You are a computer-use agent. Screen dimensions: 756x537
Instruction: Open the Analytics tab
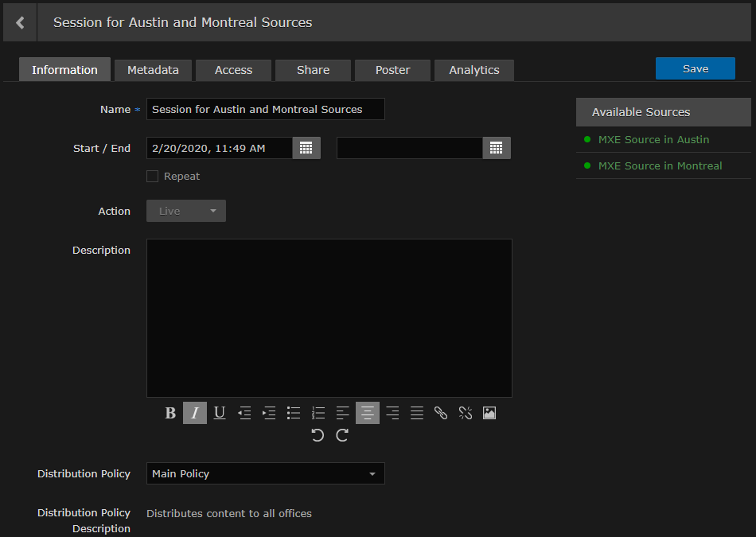point(473,70)
